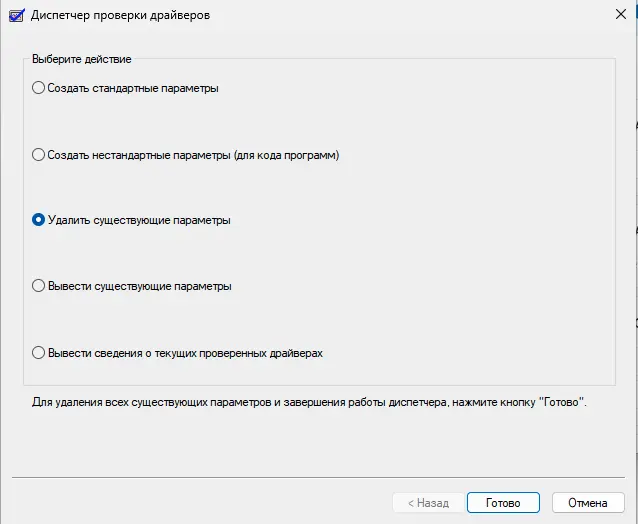
Task: Click the «Создать стандартные параметры» label text
Action: pos(133,88)
